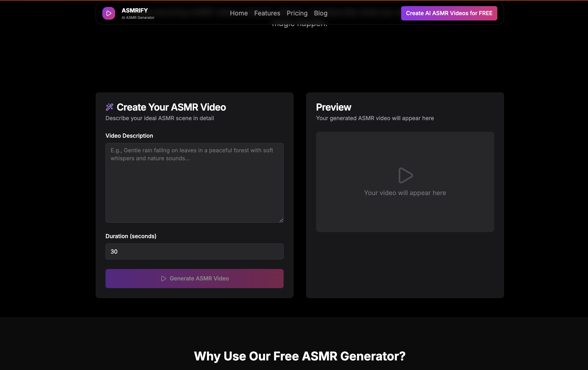The height and width of the screenshot is (370, 588).
Task: Click the play icon on Generate ASMR Video button
Action: 163,278
